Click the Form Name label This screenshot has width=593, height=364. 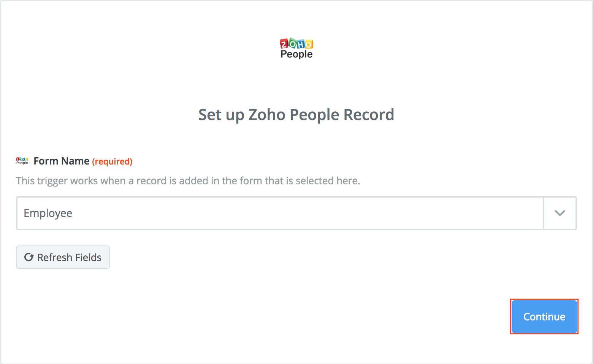pyautogui.click(x=62, y=161)
